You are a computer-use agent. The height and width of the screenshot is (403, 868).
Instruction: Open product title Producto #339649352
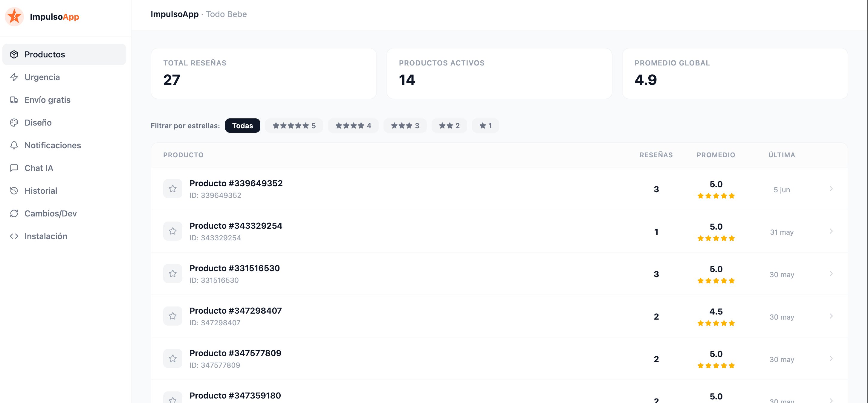pyautogui.click(x=236, y=183)
